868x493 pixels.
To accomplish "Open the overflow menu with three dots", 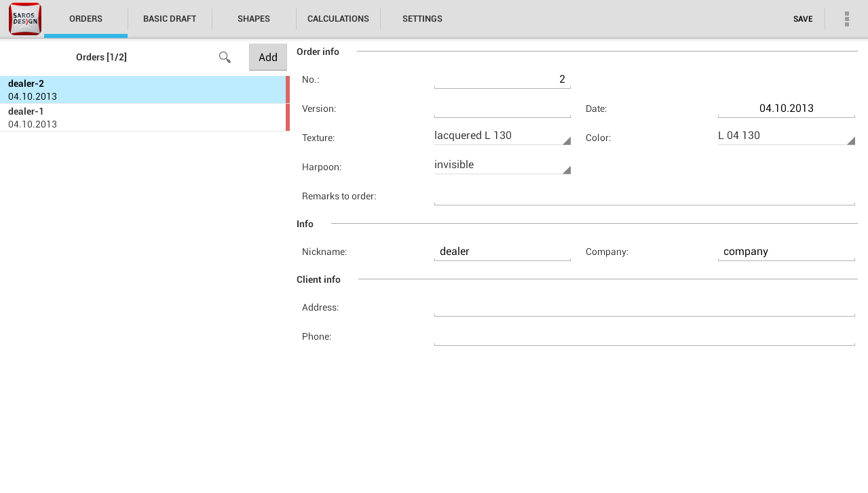I will pyautogui.click(x=847, y=19).
